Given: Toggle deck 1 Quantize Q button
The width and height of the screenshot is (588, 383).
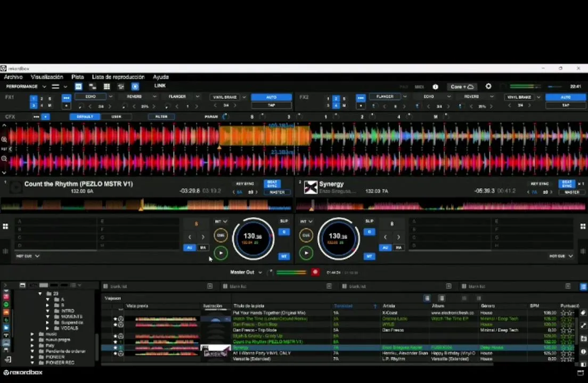Looking at the screenshot, I should (x=284, y=232).
